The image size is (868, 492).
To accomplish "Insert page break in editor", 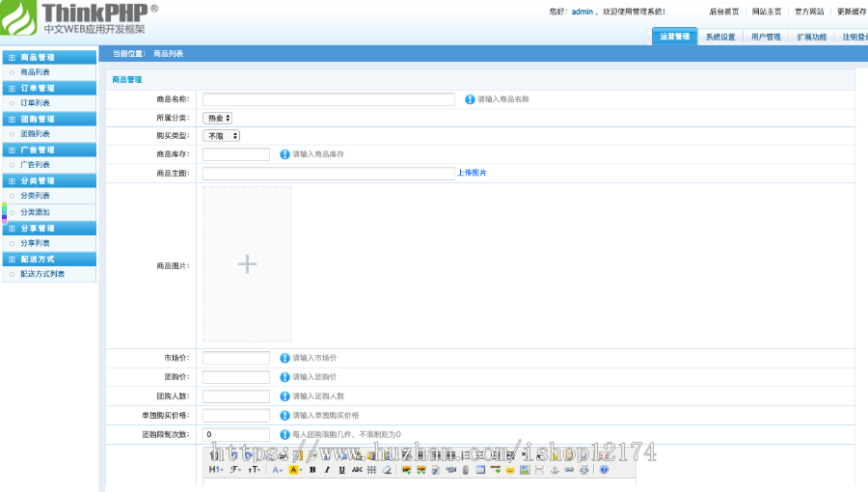I will [x=540, y=470].
